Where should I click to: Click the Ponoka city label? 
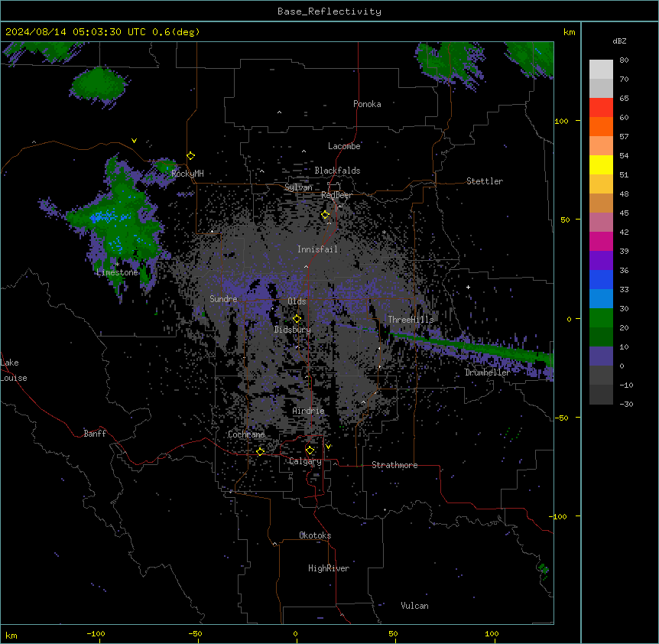(367, 104)
